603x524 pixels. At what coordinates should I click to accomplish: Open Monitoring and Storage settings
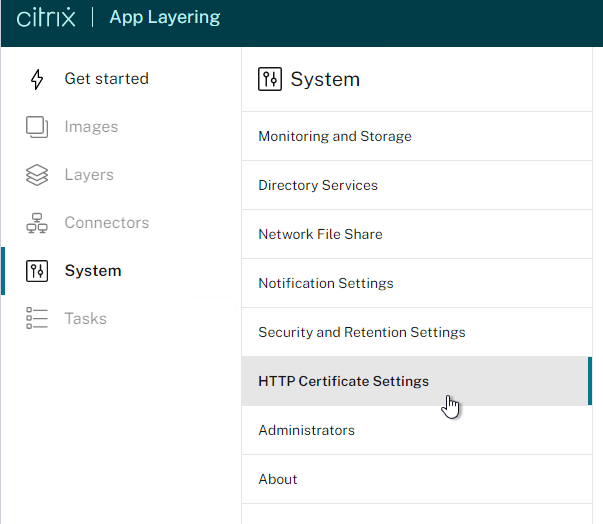point(417,136)
